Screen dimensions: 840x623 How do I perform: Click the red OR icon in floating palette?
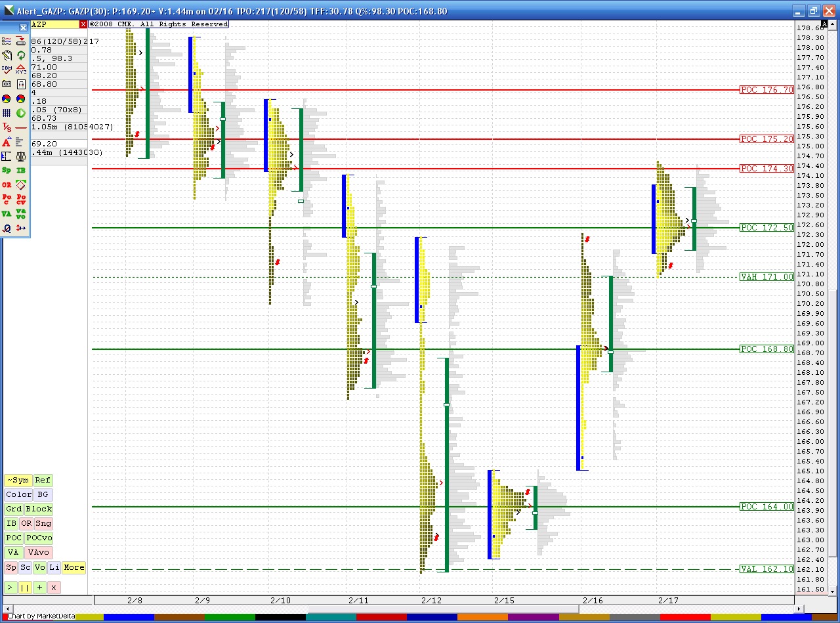[7, 184]
